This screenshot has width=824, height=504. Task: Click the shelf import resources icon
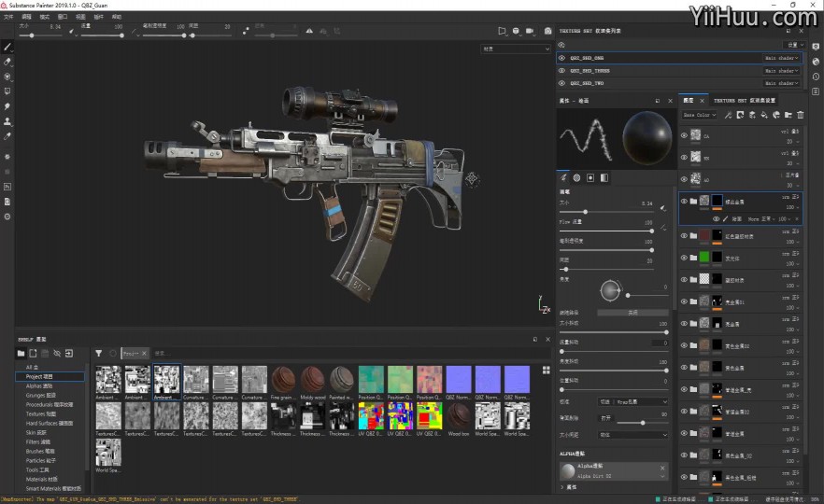(69, 354)
